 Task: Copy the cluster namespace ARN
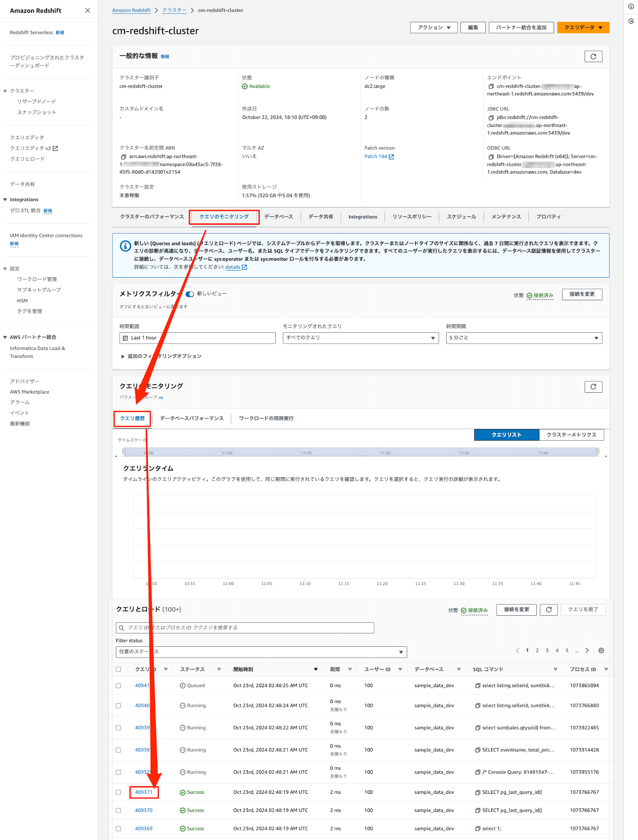[123, 157]
